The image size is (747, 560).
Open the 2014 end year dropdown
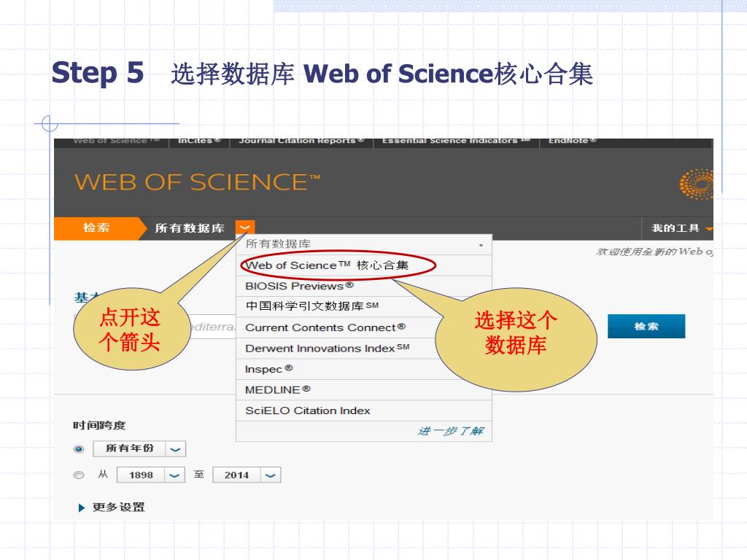pos(271,475)
